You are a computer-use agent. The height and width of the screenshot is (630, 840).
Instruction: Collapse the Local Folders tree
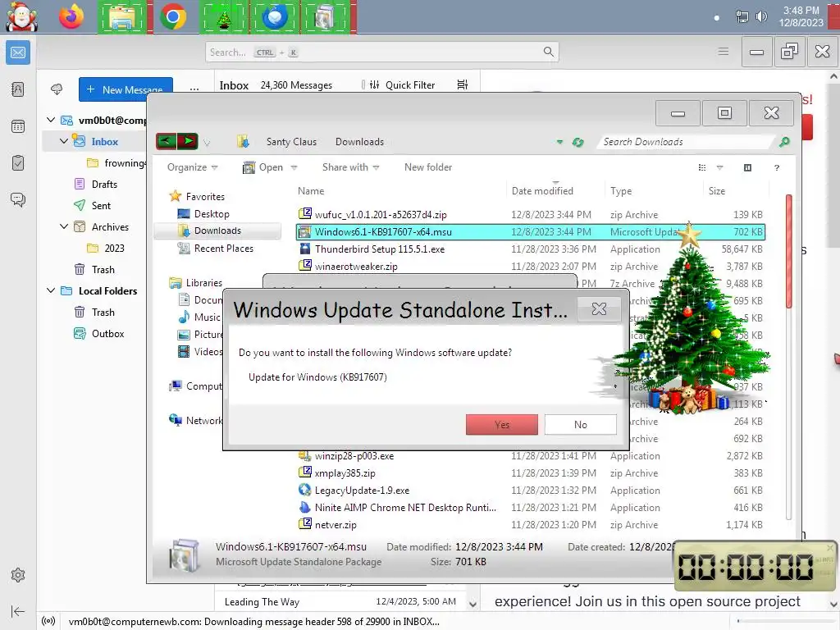(51, 290)
